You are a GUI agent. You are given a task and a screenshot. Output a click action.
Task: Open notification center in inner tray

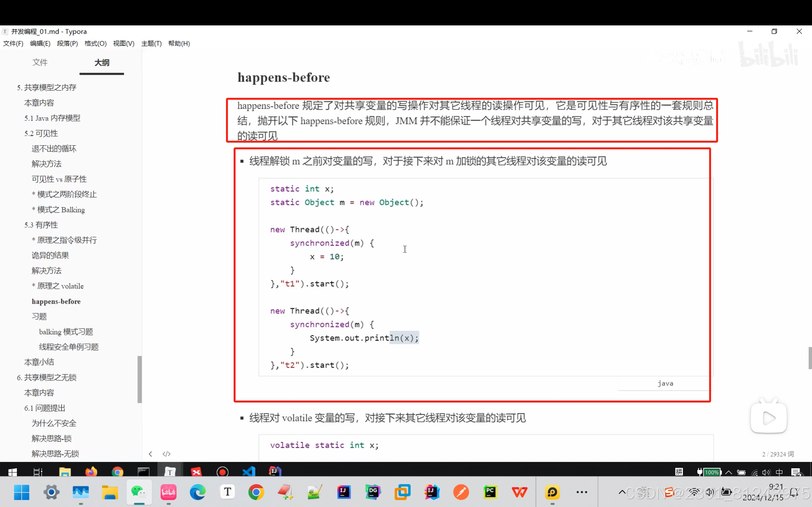coord(797,472)
